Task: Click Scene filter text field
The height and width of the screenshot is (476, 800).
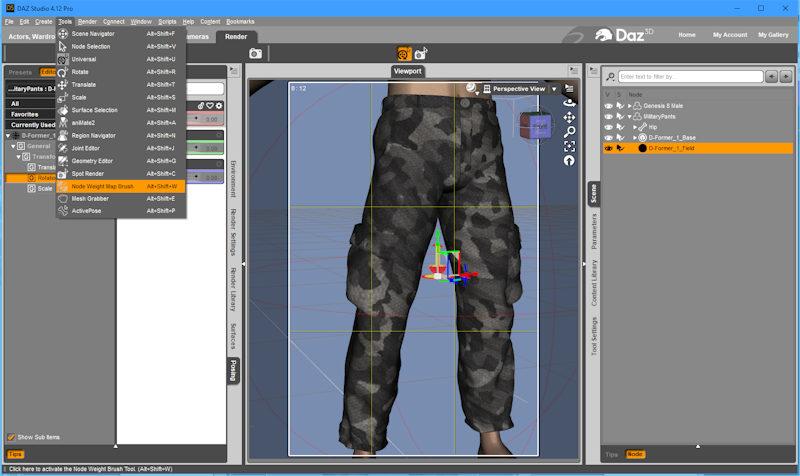Action: pyautogui.click(x=690, y=77)
